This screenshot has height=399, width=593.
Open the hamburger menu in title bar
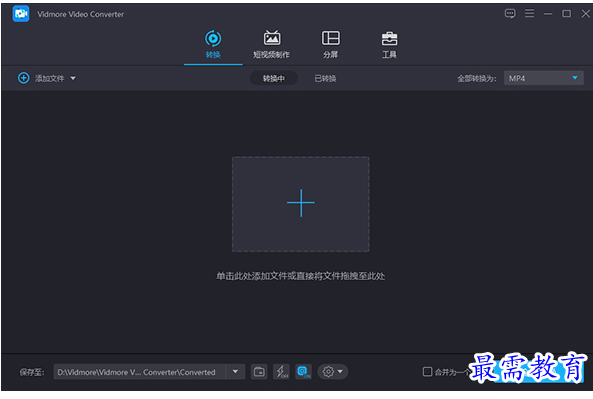[529, 14]
